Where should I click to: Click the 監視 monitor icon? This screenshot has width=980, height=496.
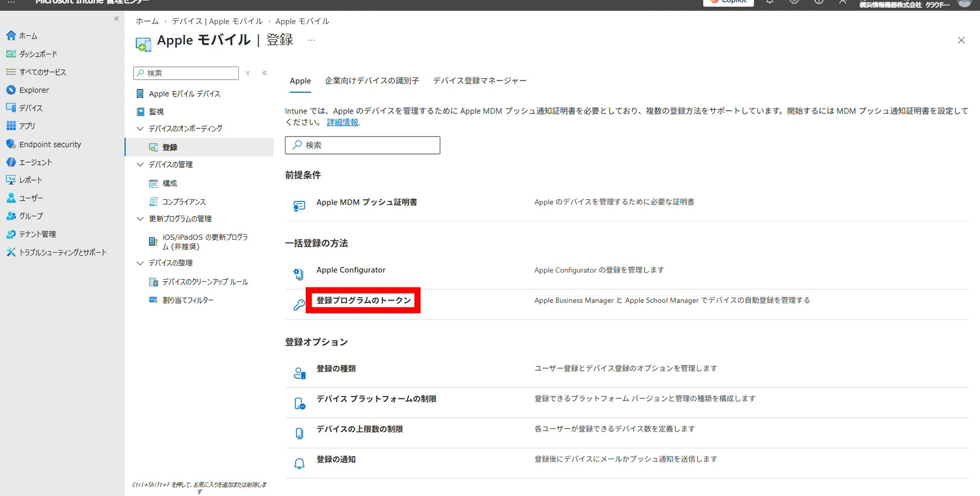[x=140, y=111]
